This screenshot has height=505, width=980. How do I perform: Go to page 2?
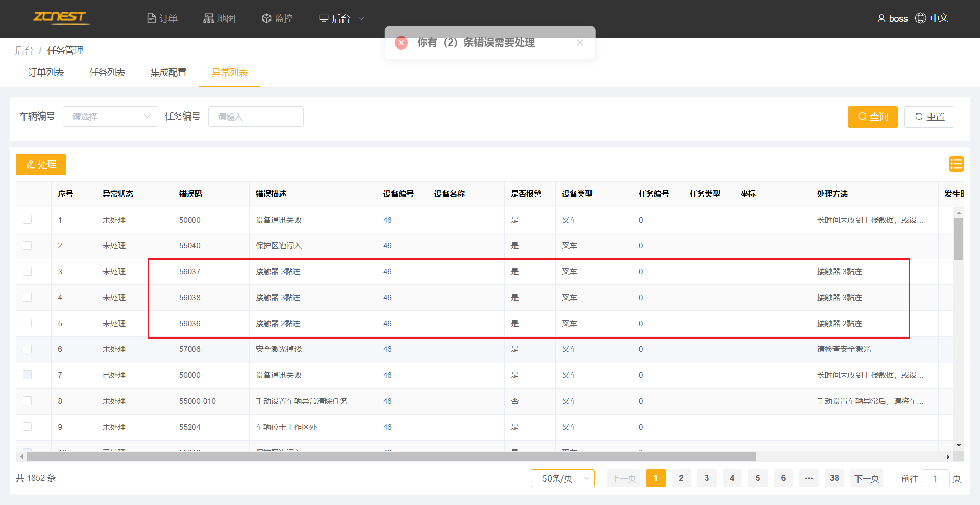click(681, 478)
